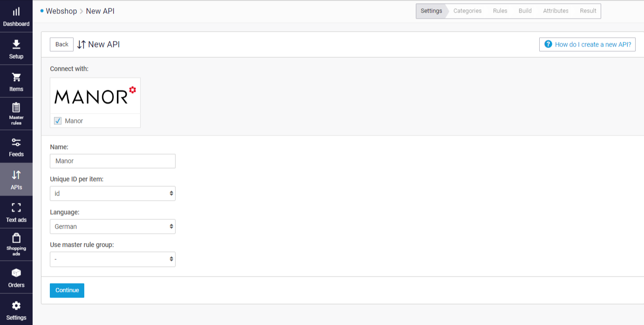Select the Attributes tab
The width and height of the screenshot is (644, 325).
tap(555, 11)
